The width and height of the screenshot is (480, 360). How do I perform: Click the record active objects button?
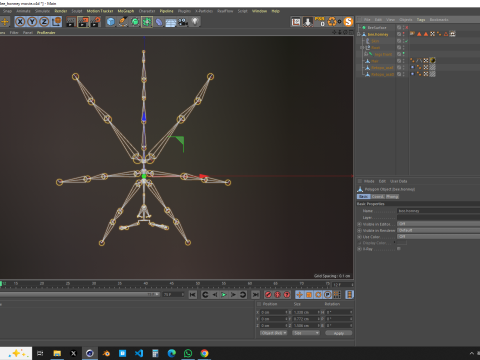point(268,295)
